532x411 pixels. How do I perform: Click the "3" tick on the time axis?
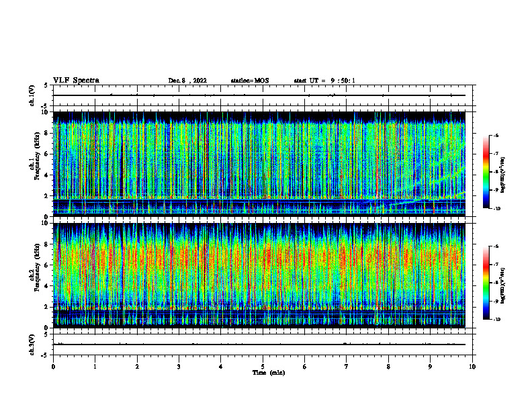(179, 367)
